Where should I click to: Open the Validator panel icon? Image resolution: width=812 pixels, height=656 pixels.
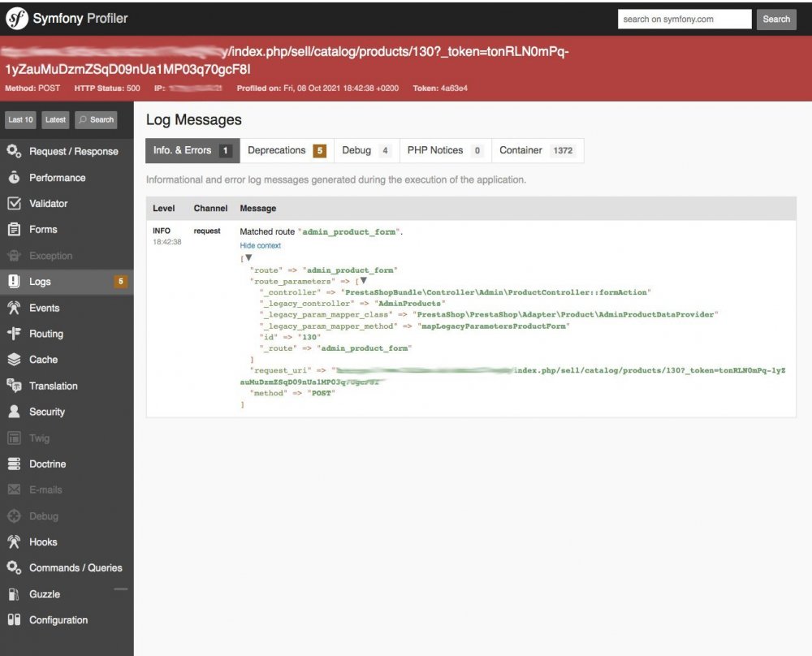[14, 203]
